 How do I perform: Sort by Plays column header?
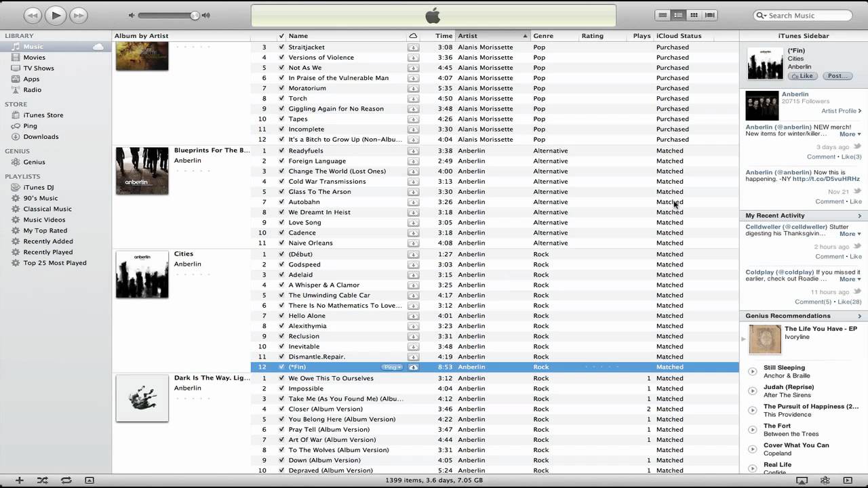pos(642,36)
